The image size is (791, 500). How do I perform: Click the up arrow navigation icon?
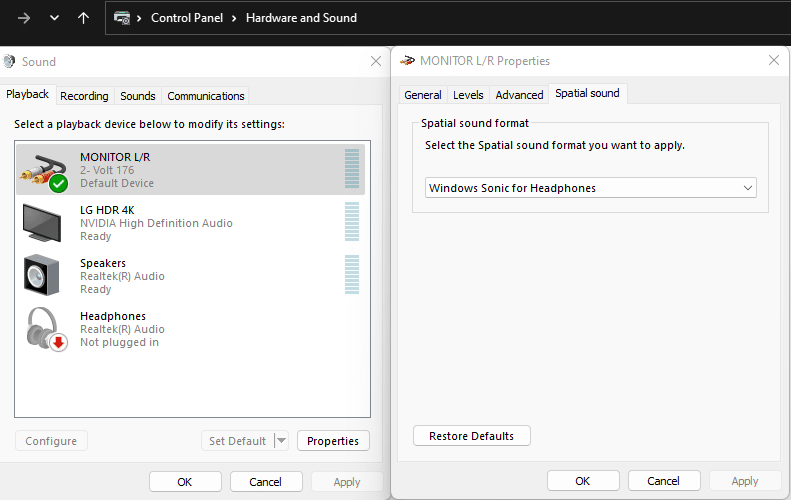[84, 18]
